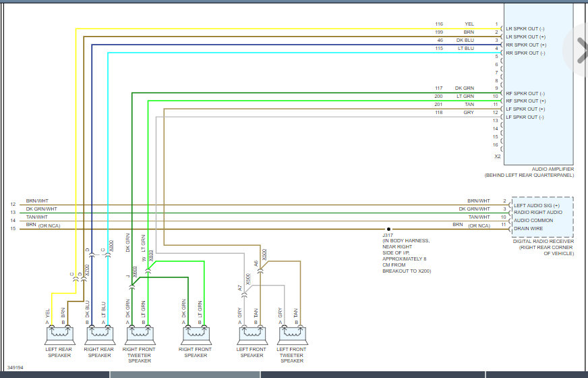This screenshot has width=588, height=378.
Task: Go to next image using right chevron arrow
Action: 579,49
